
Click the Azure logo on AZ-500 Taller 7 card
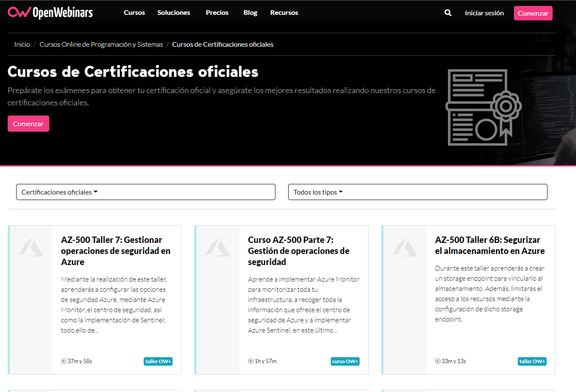pyautogui.click(x=31, y=247)
